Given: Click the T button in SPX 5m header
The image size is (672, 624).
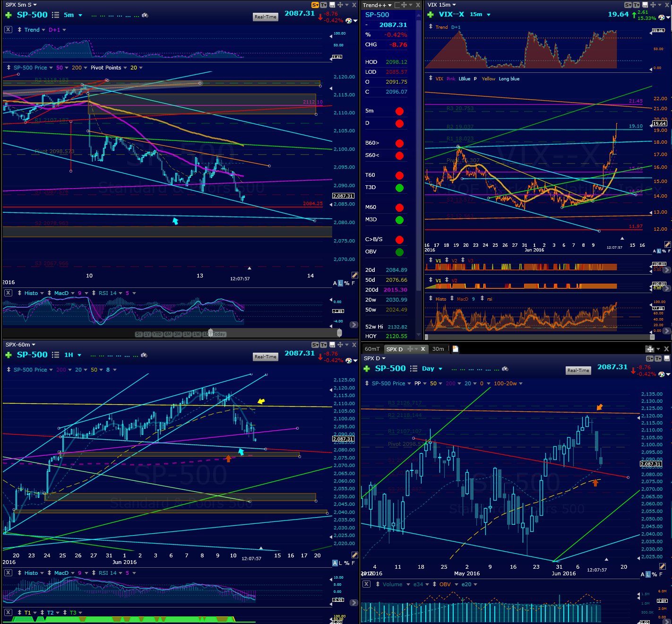Looking at the screenshot, I should [x=324, y=5].
